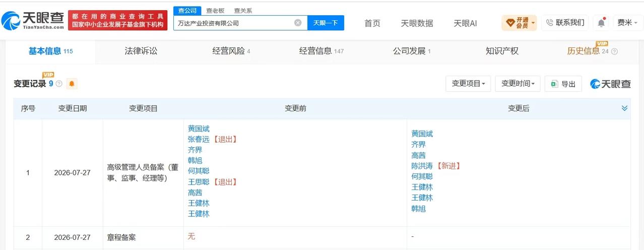Export records with 导出 button
The height and width of the screenshot is (250, 644).
click(x=563, y=84)
